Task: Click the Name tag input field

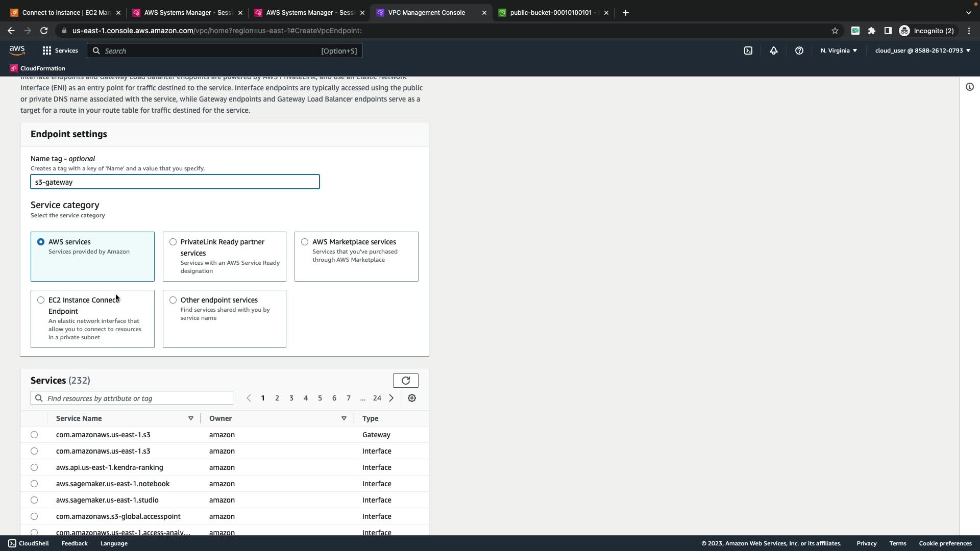Action: click(x=175, y=182)
